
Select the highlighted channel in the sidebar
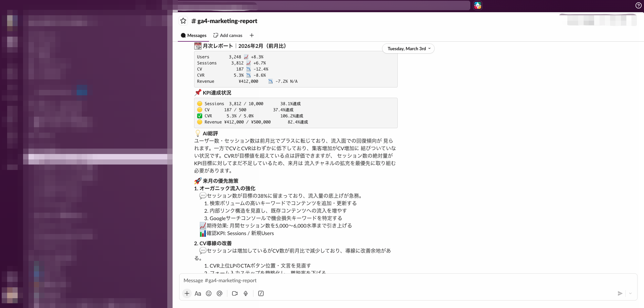click(98, 157)
